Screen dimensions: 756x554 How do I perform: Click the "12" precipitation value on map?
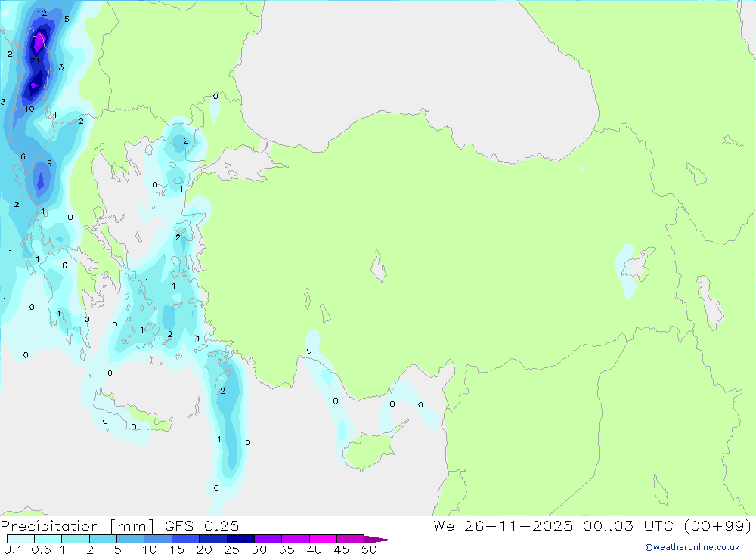click(42, 13)
